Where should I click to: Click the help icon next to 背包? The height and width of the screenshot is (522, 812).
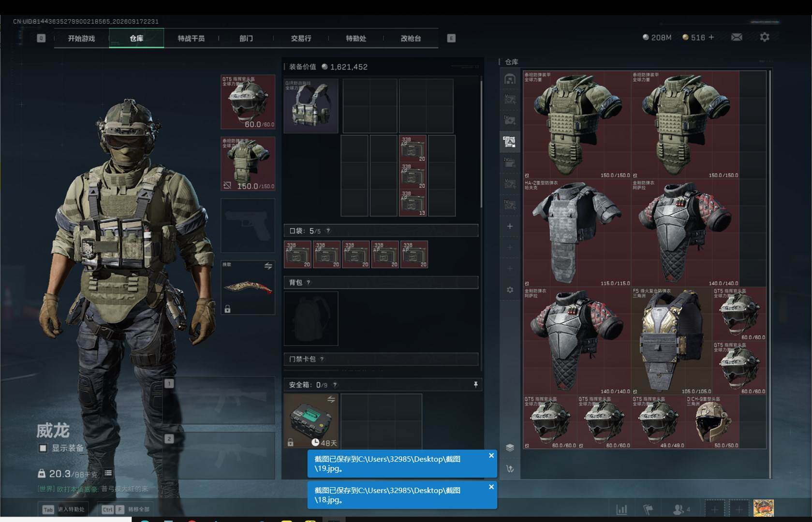point(308,282)
